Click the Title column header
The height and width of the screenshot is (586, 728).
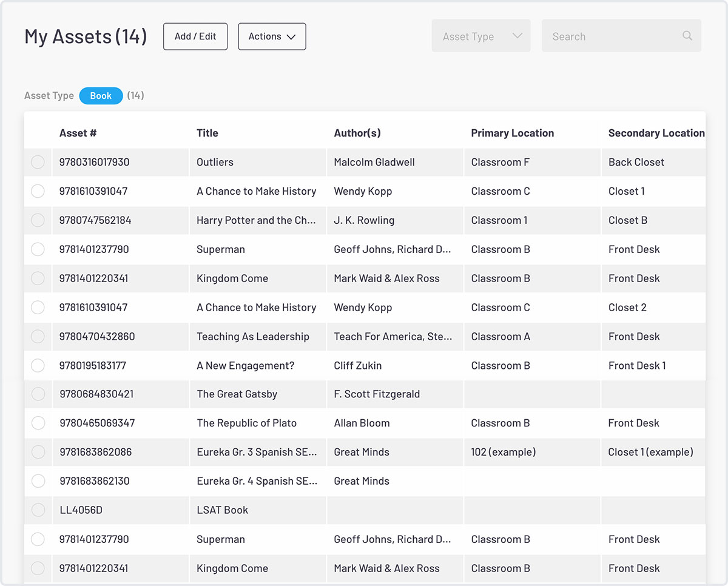[x=207, y=133]
